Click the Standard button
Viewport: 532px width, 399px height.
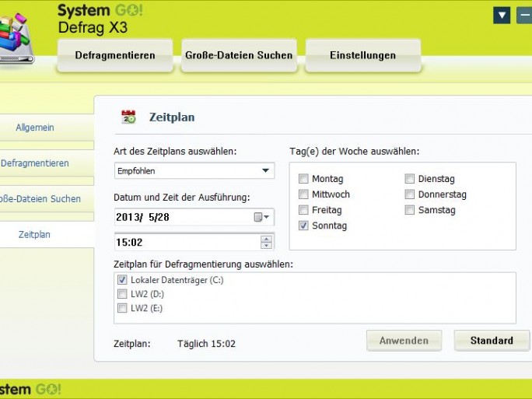(x=492, y=341)
